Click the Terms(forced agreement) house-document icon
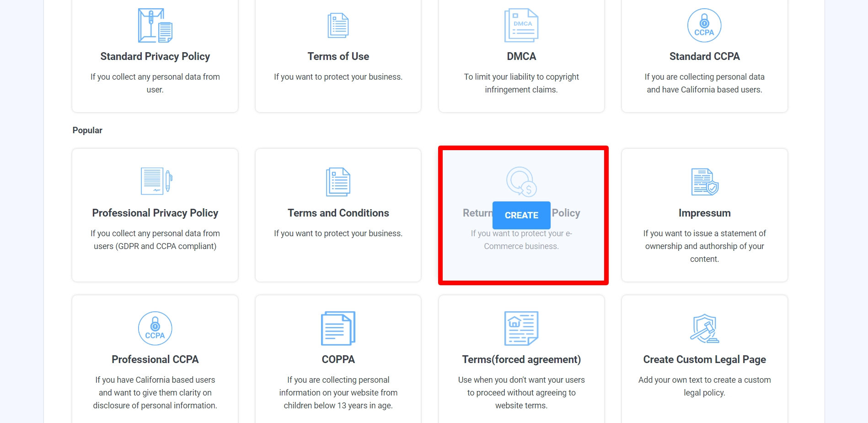 pyautogui.click(x=521, y=328)
